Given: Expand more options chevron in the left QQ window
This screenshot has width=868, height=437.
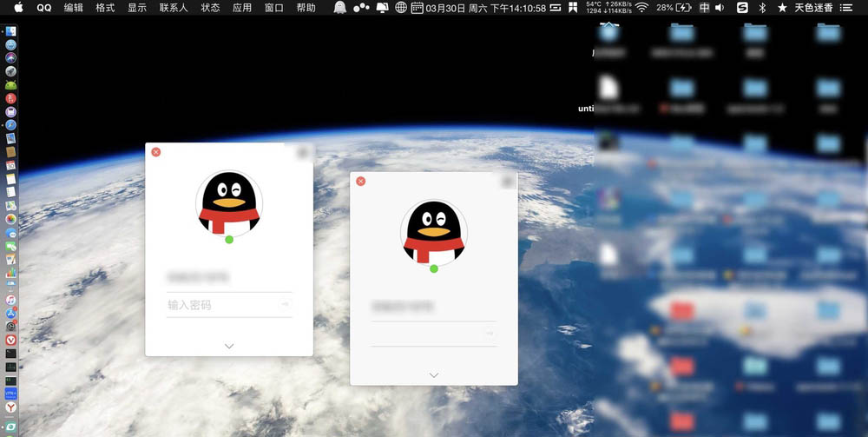Looking at the screenshot, I should point(229,346).
